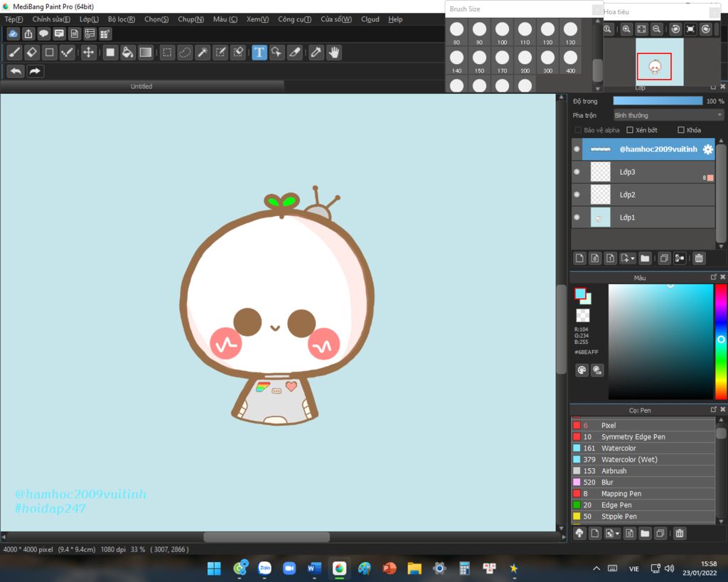The image size is (728, 582).
Task: Choose the Symmetry Edge Pen brush
Action: click(643, 437)
